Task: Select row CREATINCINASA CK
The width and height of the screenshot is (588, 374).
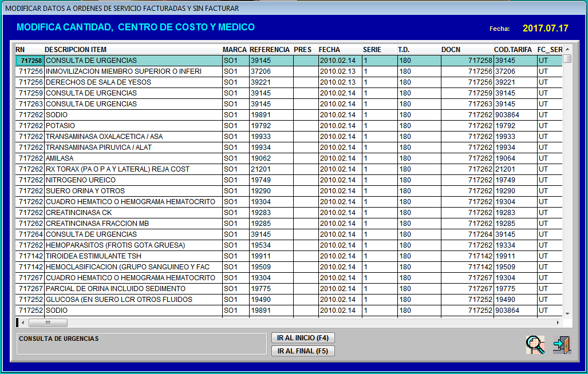Action: (x=289, y=213)
